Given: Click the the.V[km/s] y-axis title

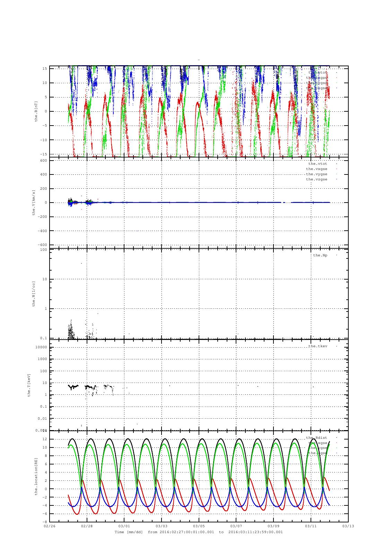Looking at the screenshot, I should tap(34, 203).
